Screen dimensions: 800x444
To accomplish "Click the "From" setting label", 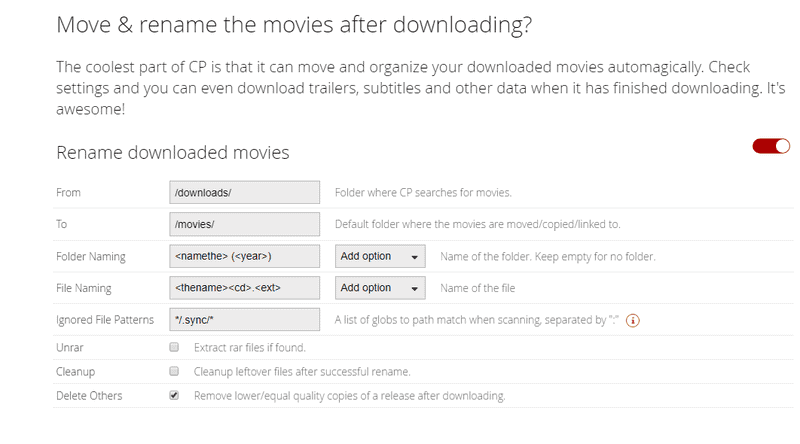I will (69, 192).
